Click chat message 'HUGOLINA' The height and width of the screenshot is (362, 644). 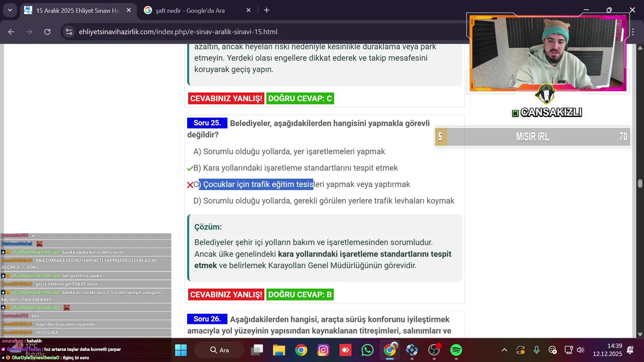click(46, 333)
